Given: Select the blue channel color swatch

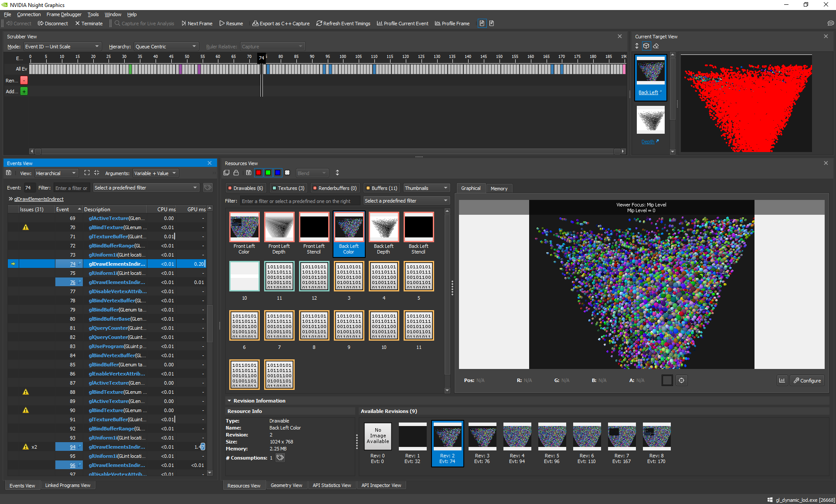Looking at the screenshot, I should (x=277, y=173).
